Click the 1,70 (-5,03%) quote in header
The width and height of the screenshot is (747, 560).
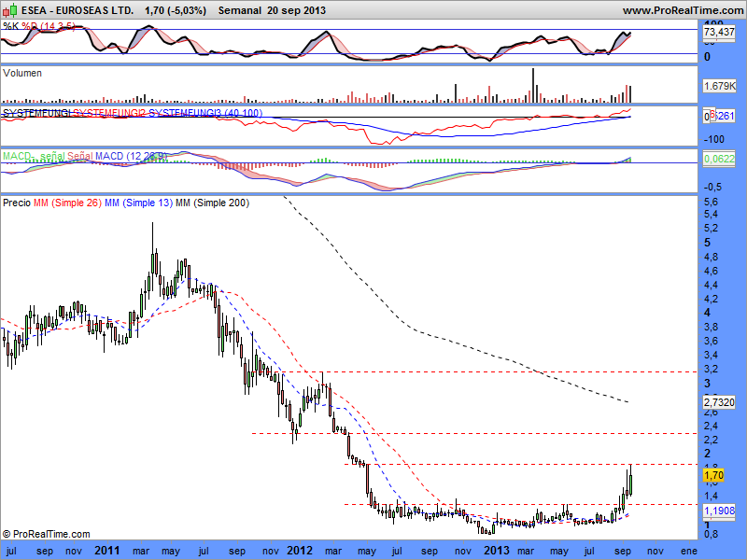(176, 10)
